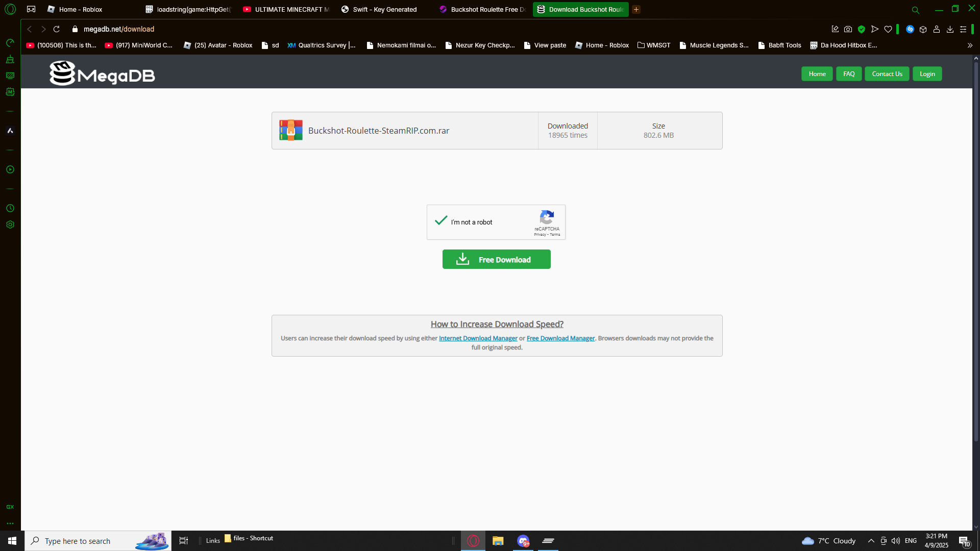Click the Free Download button

coord(497,259)
